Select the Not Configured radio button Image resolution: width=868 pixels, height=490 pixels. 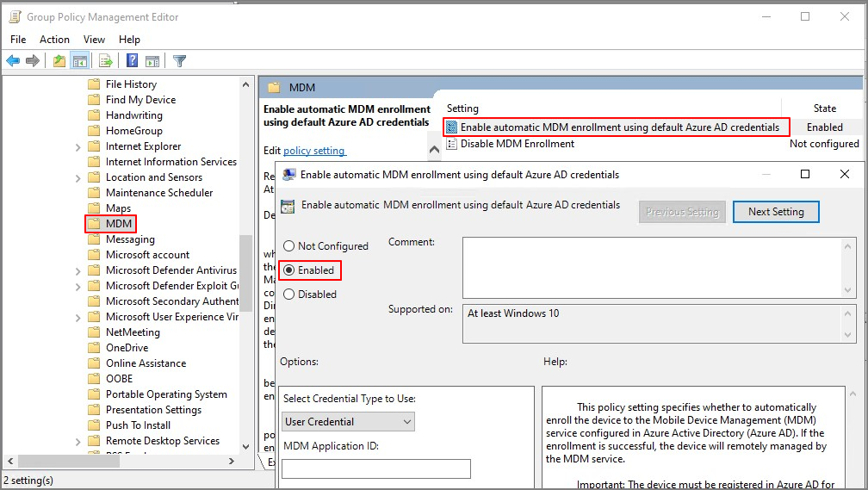[x=289, y=245]
